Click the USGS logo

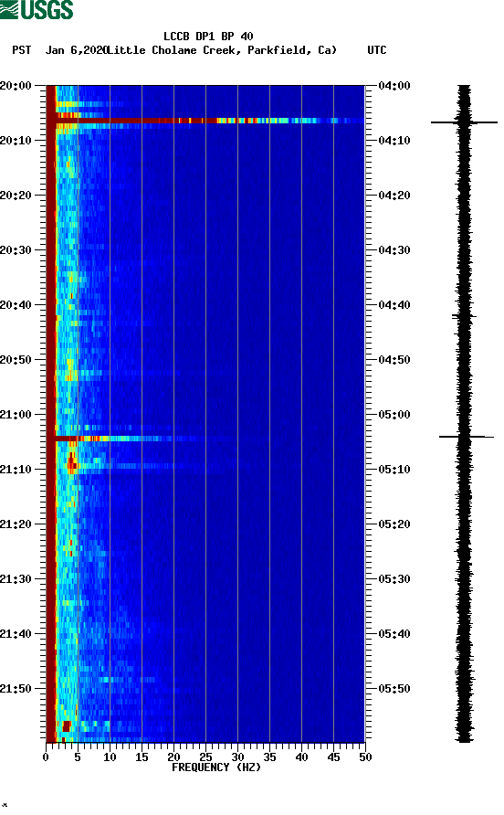pos(37,9)
